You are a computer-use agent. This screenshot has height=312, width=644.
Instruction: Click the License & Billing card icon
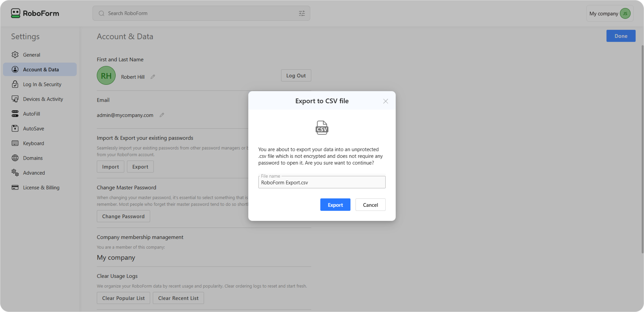pos(15,187)
